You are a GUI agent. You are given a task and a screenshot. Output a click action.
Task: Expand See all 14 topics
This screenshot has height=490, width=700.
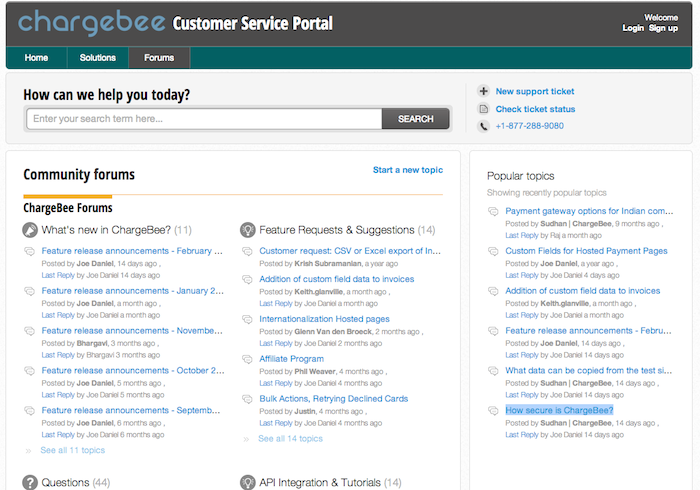[290, 439]
